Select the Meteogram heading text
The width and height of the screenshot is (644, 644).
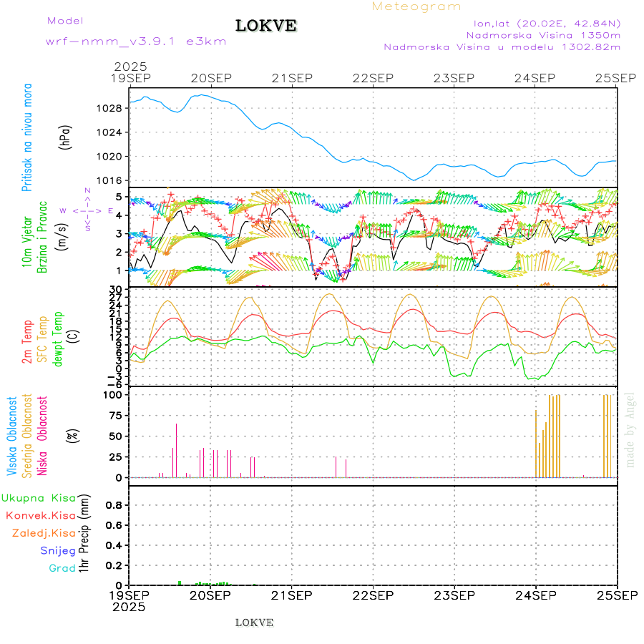(x=416, y=6)
